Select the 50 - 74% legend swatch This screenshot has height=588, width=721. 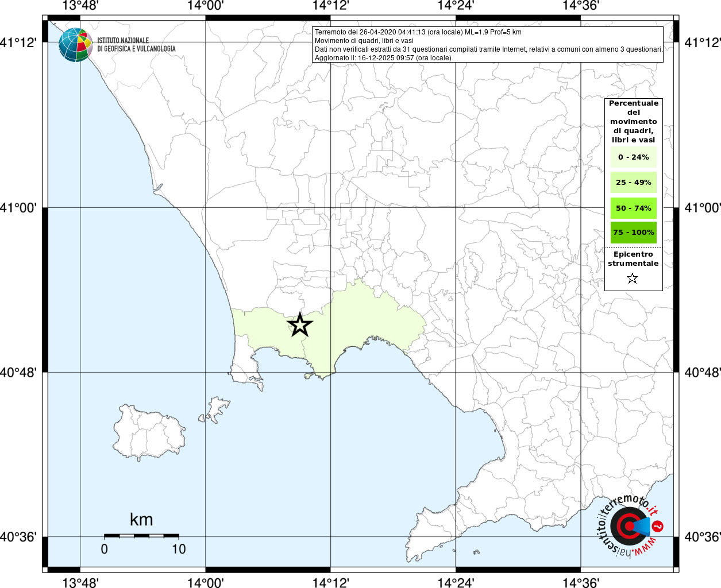coord(633,208)
